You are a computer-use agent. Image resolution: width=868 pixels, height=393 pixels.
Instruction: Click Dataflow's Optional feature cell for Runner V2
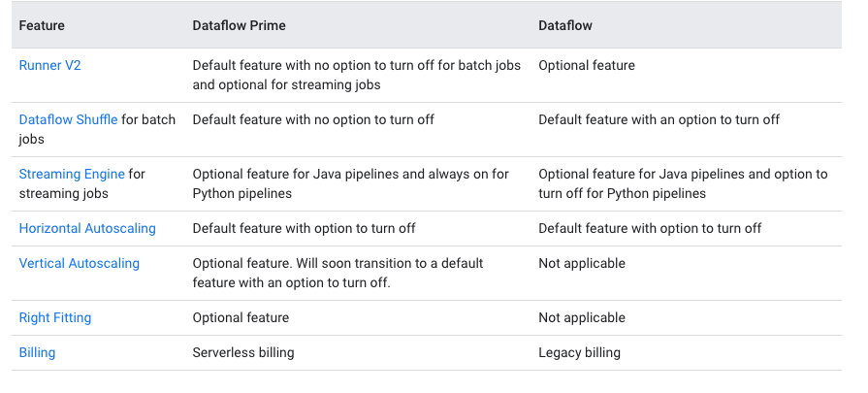[586, 65]
